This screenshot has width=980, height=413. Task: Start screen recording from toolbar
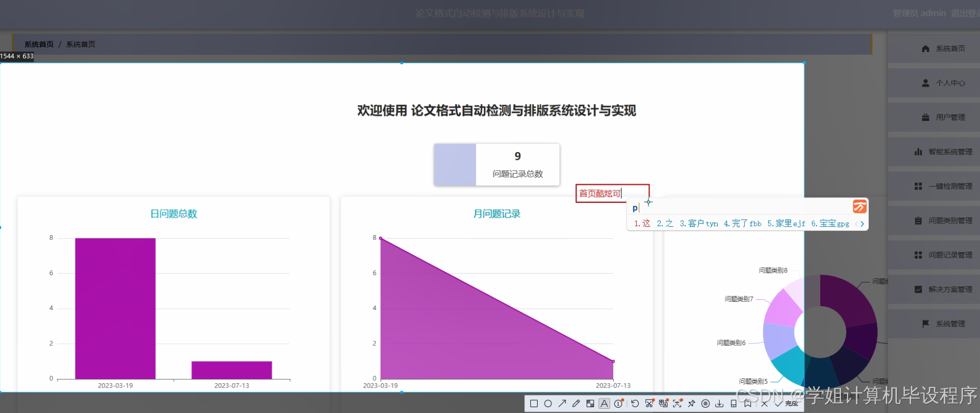tap(705, 403)
